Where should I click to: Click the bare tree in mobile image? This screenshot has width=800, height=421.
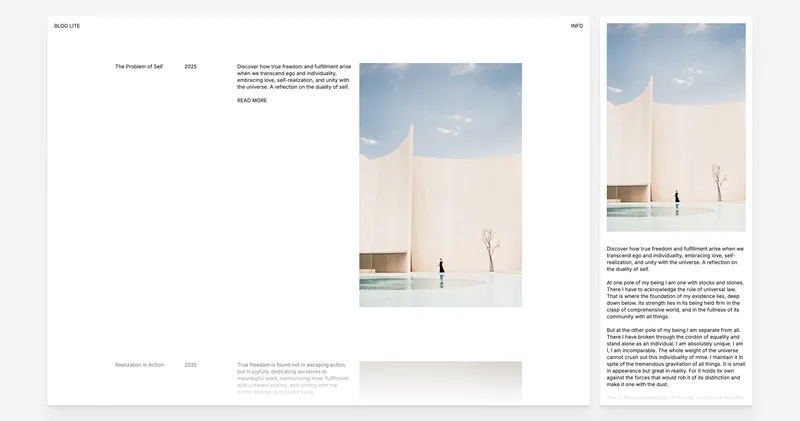717,182
